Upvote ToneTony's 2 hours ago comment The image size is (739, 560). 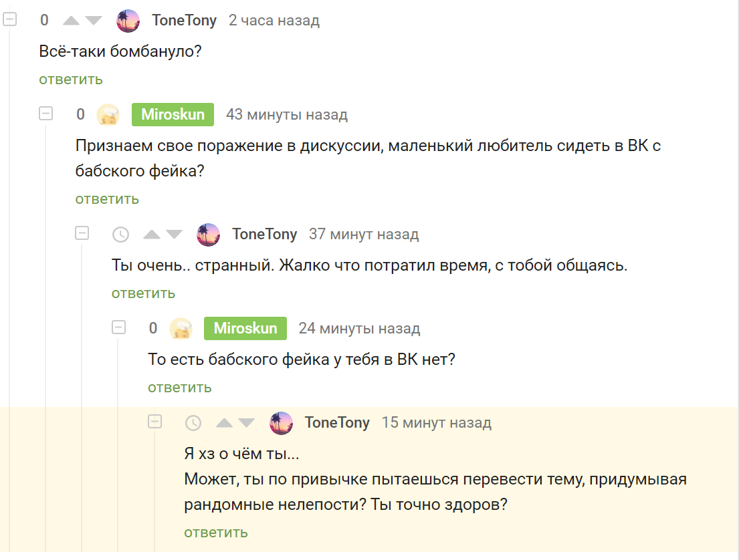pyautogui.click(x=71, y=21)
